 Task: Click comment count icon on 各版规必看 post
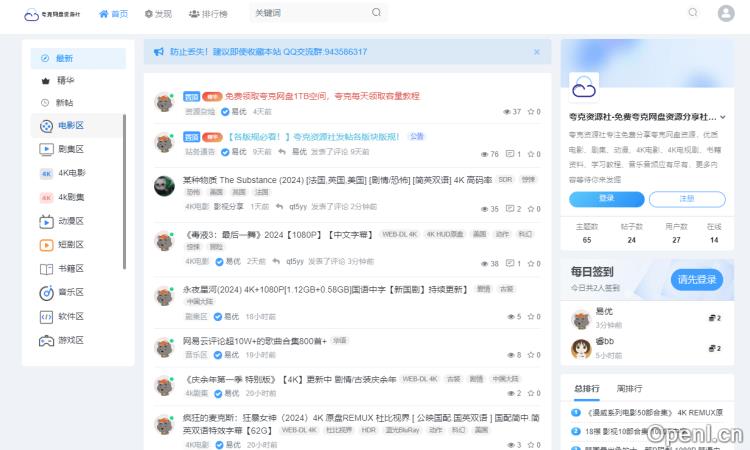pos(510,154)
